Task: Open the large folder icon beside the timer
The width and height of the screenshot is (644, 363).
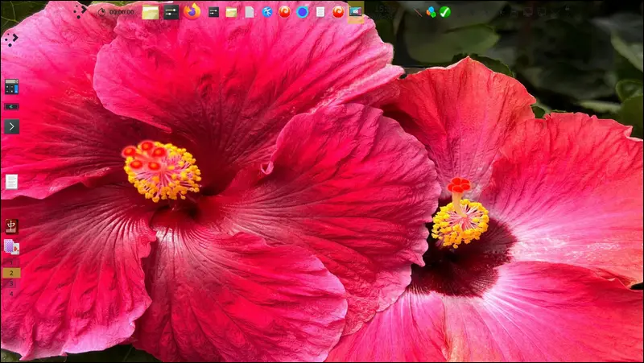Action: tap(151, 12)
